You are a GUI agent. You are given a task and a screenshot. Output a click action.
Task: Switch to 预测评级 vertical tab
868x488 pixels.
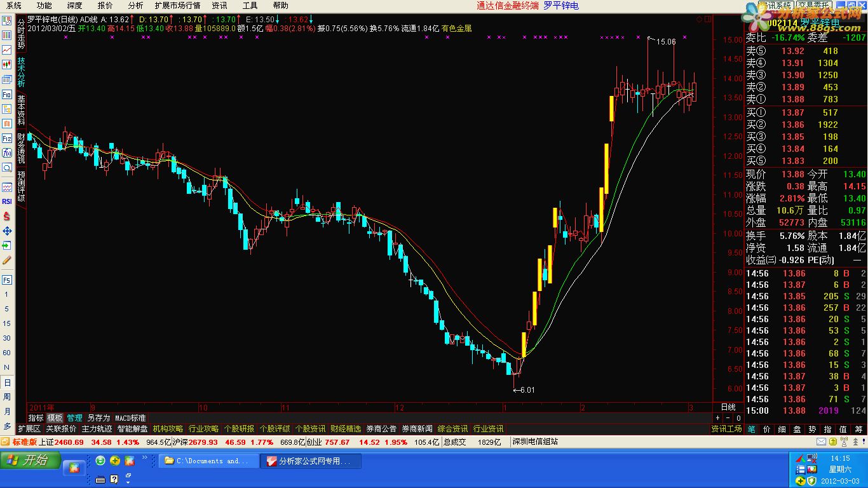(21, 186)
